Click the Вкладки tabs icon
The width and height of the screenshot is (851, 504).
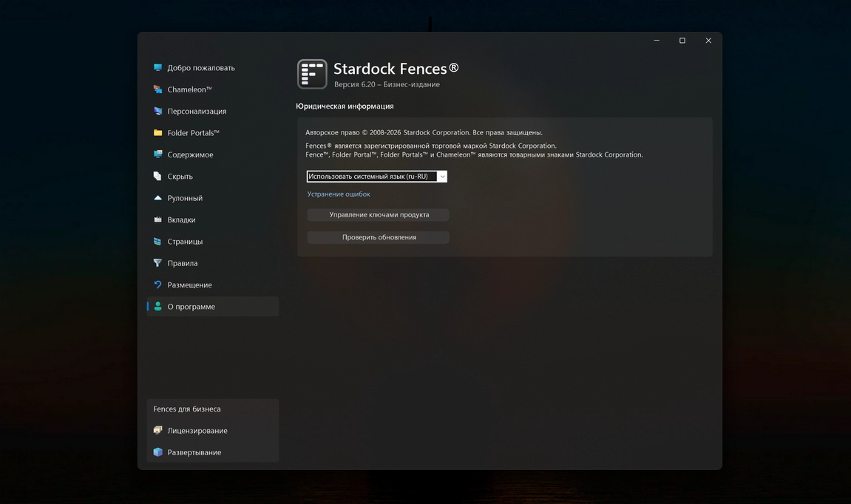pos(158,219)
